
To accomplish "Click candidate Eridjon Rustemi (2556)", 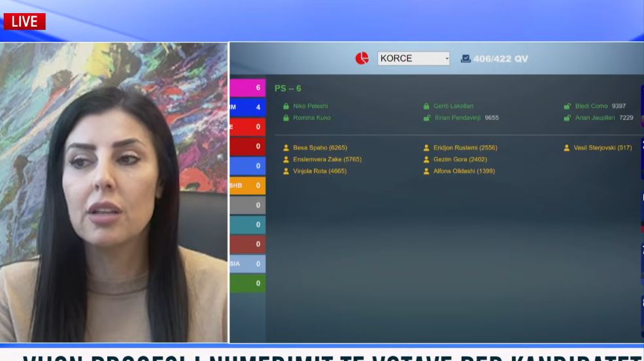I will tap(465, 148).
